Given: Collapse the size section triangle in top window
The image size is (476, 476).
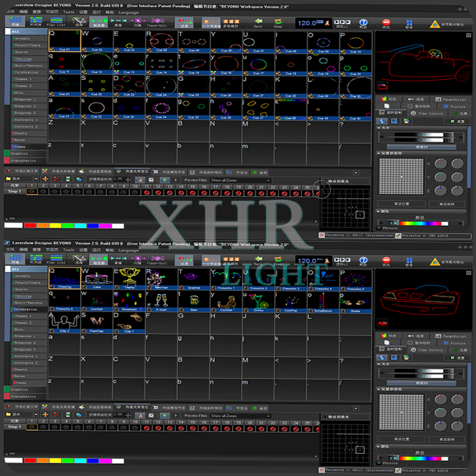Looking at the screenshot, I should (378, 128).
